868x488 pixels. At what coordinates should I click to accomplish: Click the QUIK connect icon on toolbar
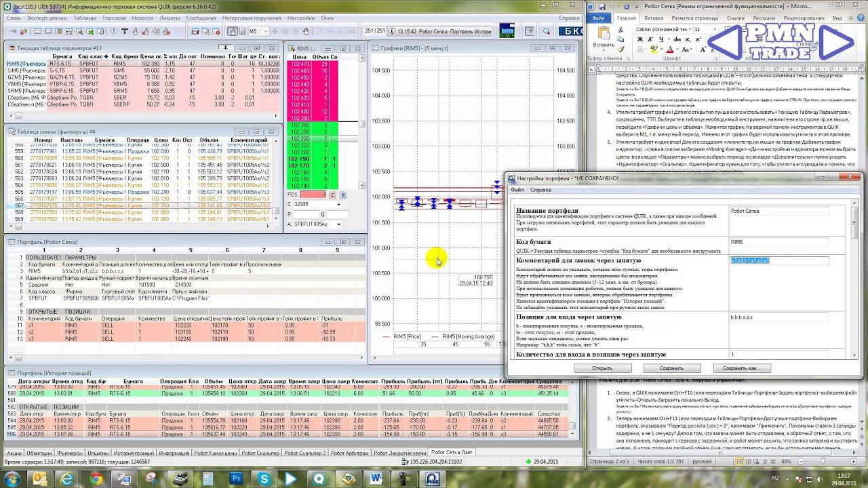click(x=15, y=31)
